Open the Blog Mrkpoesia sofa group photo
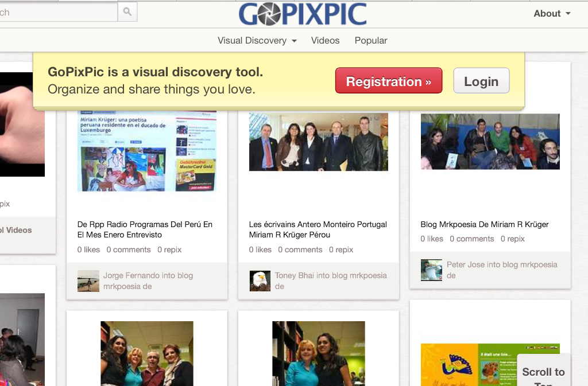This screenshot has height=386, width=588. click(490, 142)
